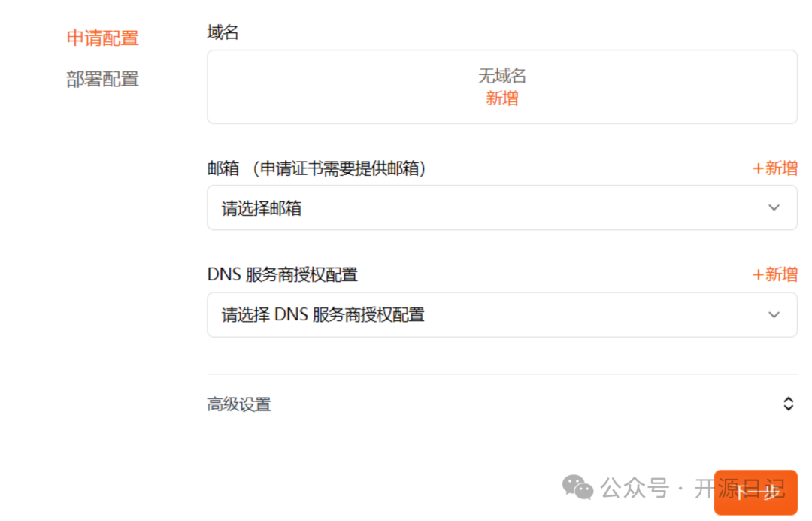Click the DNS 服务商授权配置 label

click(282, 275)
